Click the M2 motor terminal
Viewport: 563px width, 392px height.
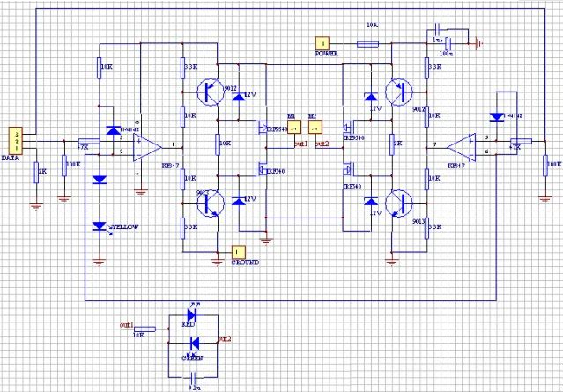pyautogui.click(x=314, y=124)
